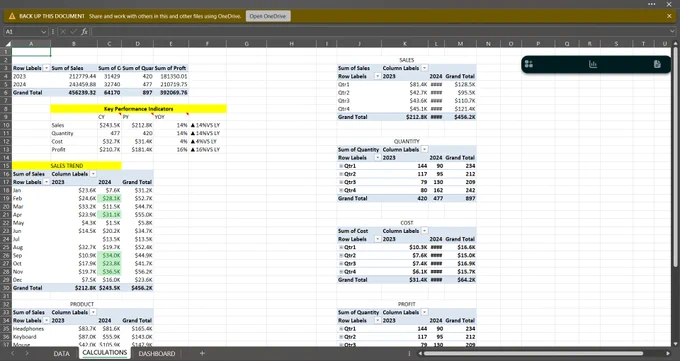Open Row Labels filter in QUANTITY pivot

(x=377, y=158)
